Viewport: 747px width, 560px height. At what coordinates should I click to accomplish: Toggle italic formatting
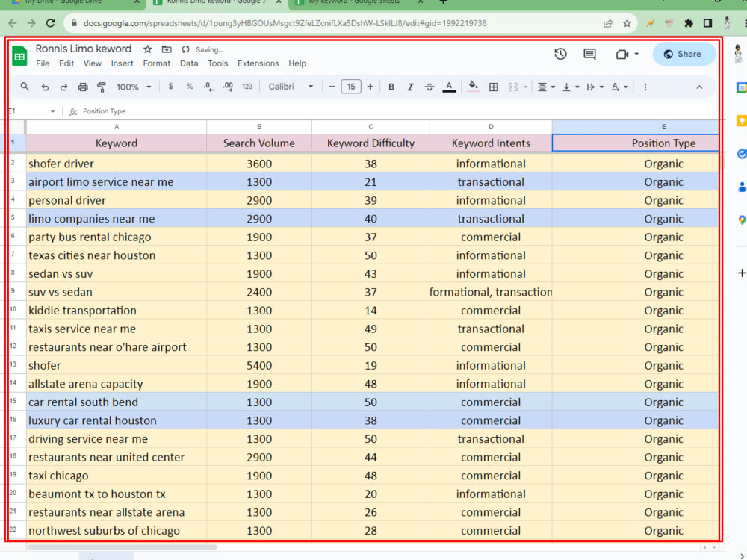point(410,87)
